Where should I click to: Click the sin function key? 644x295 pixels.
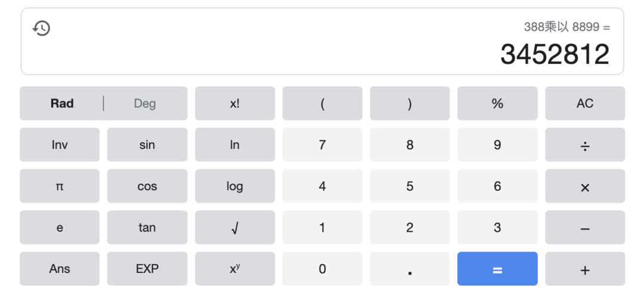[147, 145]
